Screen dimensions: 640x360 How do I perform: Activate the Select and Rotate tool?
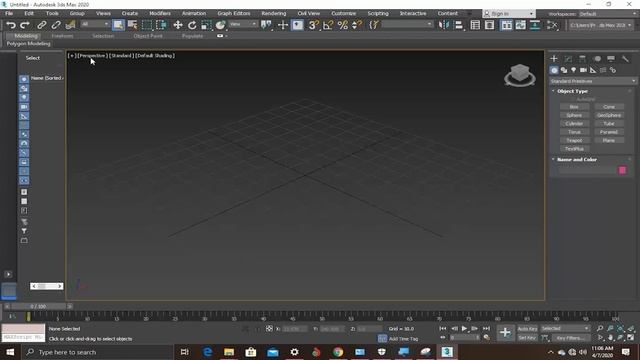(x=192, y=25)
